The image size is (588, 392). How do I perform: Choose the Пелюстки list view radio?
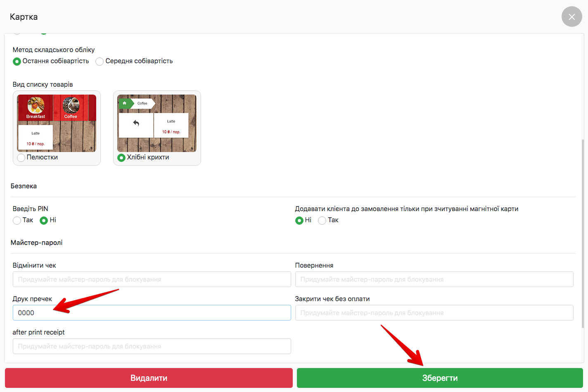[x=21, y=158]
